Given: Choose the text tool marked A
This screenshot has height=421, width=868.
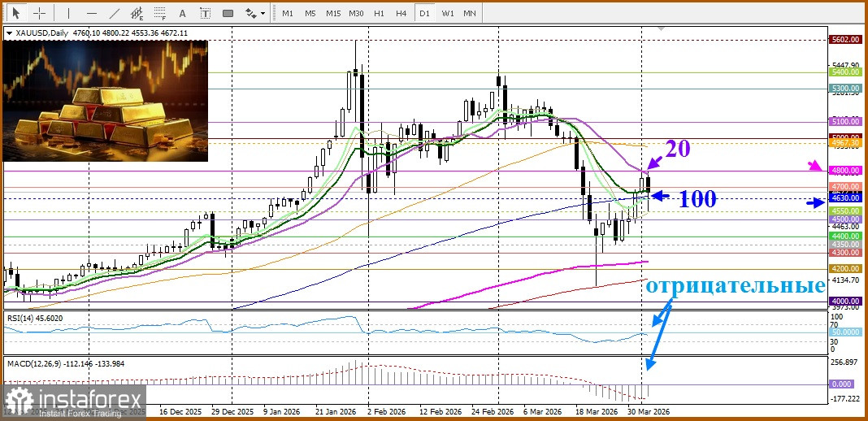Looking at the screenshot, I should coord(182,13).
